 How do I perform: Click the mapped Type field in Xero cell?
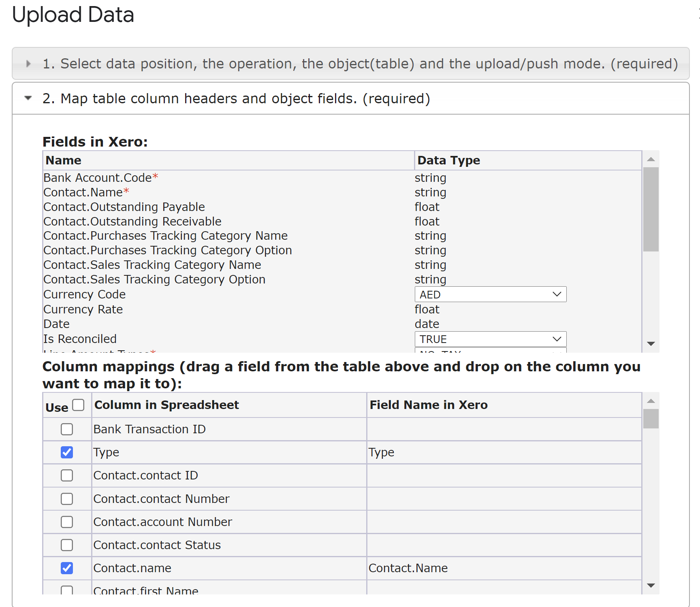point(504,452)
